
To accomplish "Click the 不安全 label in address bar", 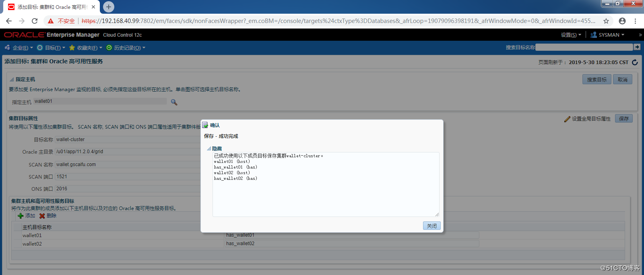I will click(x=66, y=21).
